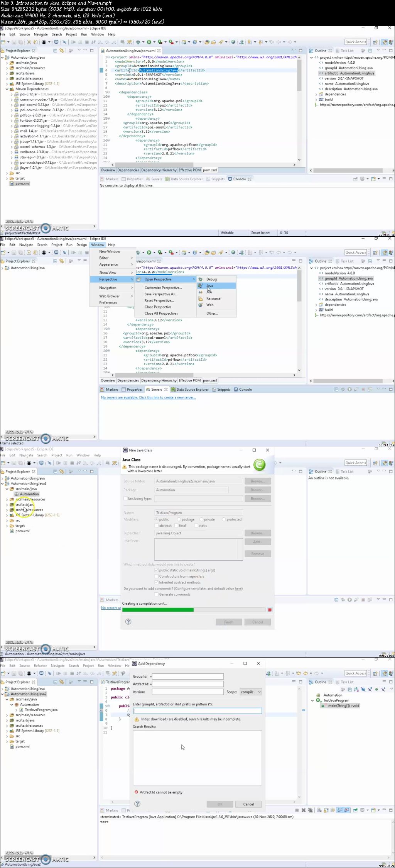The image size is (395, 868).
Task: Click the Outline view icon in first frame
Action: coord(311,51)
